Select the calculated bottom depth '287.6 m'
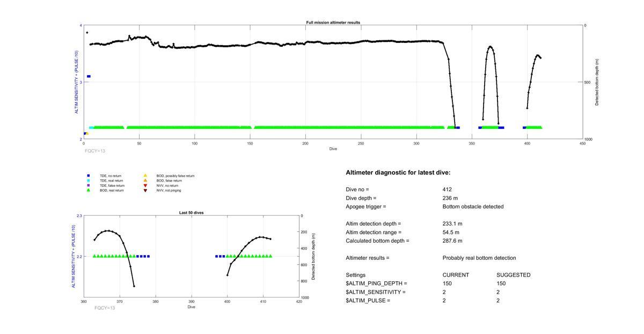This screenshot has height=334, width=644. point(452,241)
